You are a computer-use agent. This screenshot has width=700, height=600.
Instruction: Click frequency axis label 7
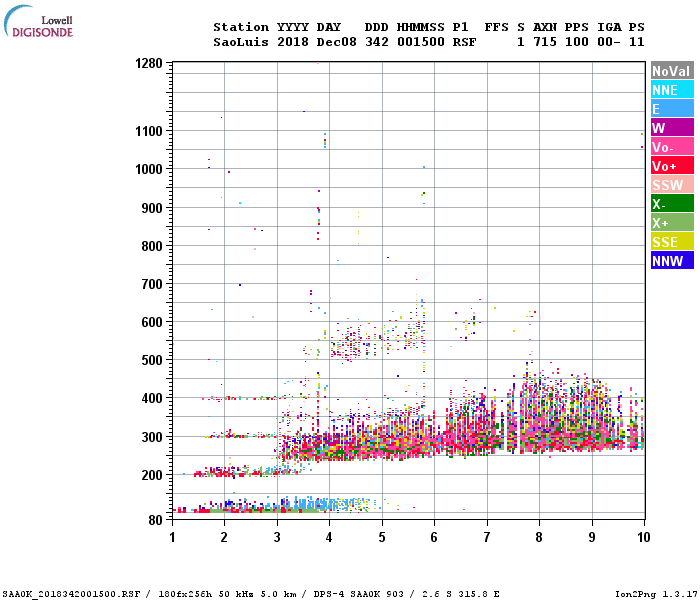(x=487, y=537)
